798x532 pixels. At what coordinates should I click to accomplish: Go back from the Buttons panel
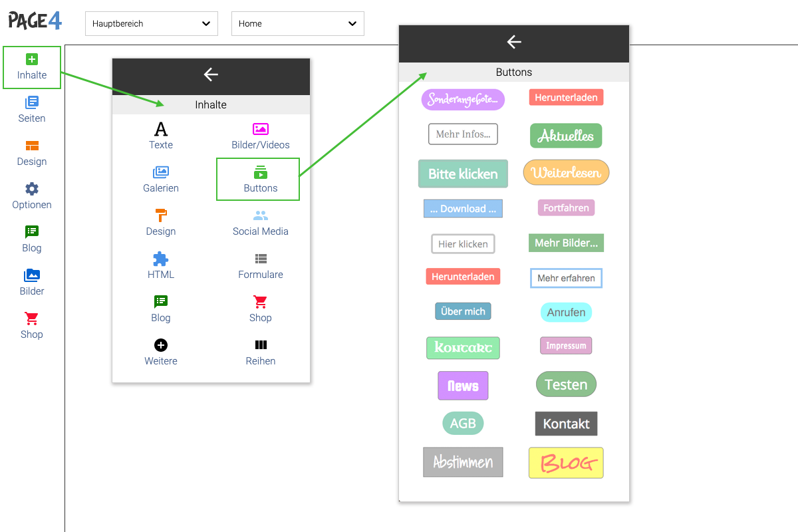click(x=514, y=42)
